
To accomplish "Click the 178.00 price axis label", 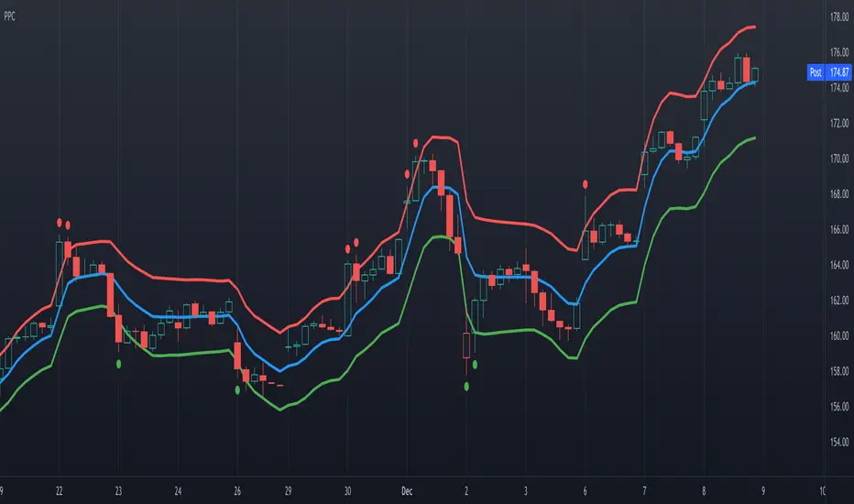I will click(839, 16).
